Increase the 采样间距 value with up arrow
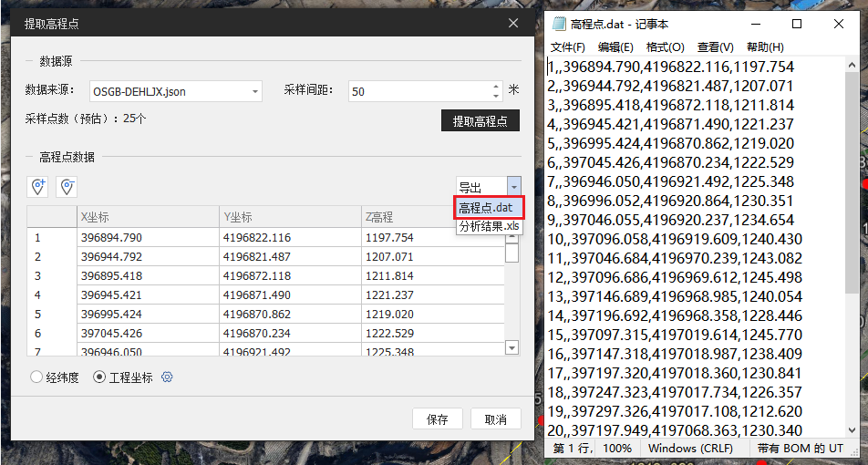Screen dimensions: 868x465 (x=496, y=87)
